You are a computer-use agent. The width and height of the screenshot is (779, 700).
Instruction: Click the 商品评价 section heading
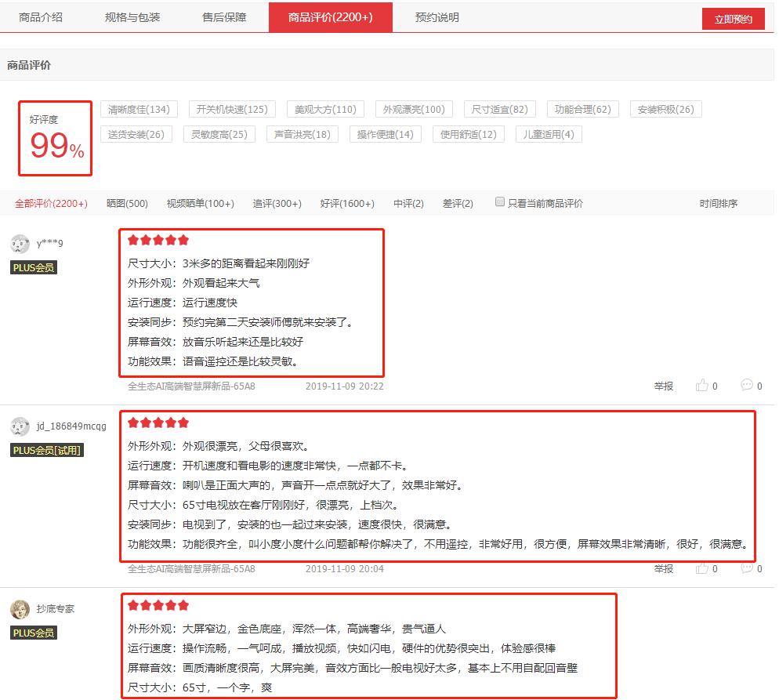29,65
